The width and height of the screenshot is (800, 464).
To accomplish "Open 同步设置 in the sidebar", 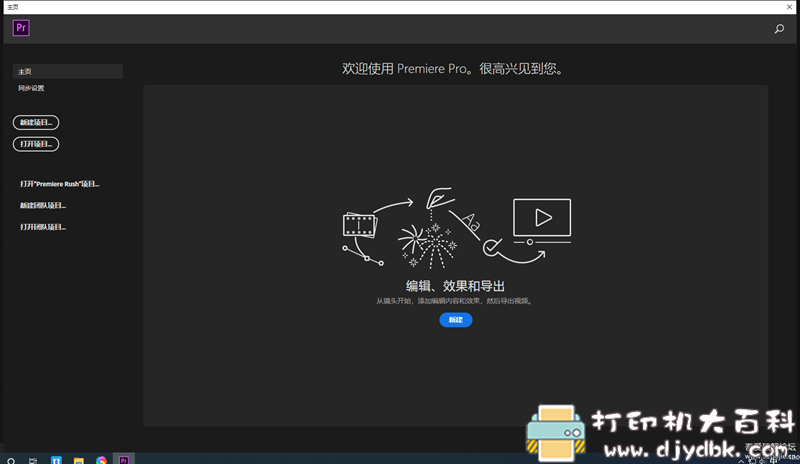I will 31,88.
